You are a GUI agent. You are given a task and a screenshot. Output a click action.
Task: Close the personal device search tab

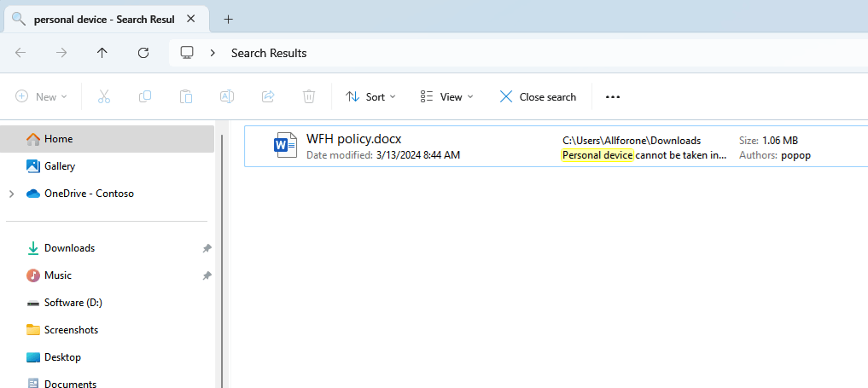tap(190, 19)
